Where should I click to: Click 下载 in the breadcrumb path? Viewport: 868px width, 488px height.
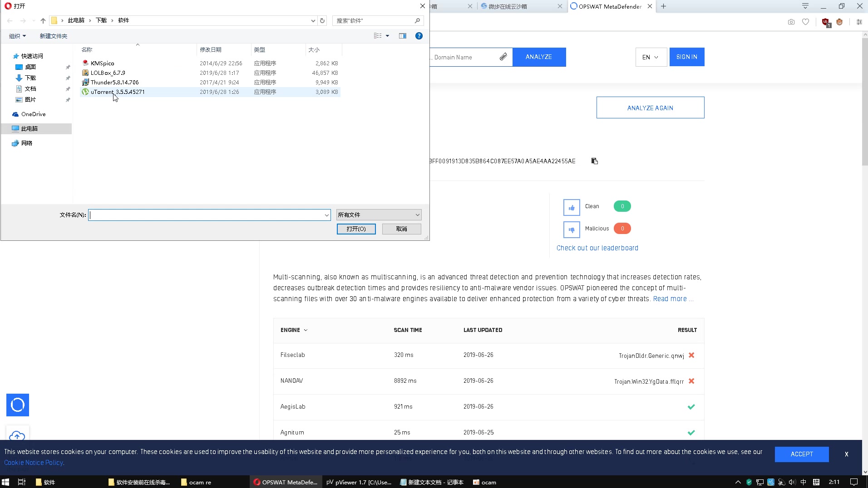coord(101,20)
